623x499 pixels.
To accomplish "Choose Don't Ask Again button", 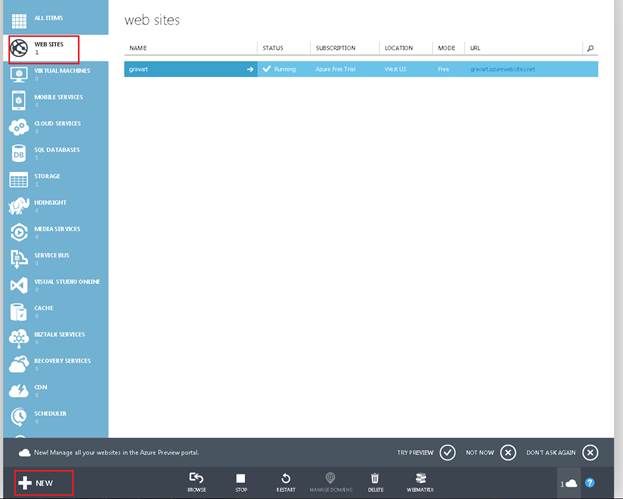I will tap(590, 453).
